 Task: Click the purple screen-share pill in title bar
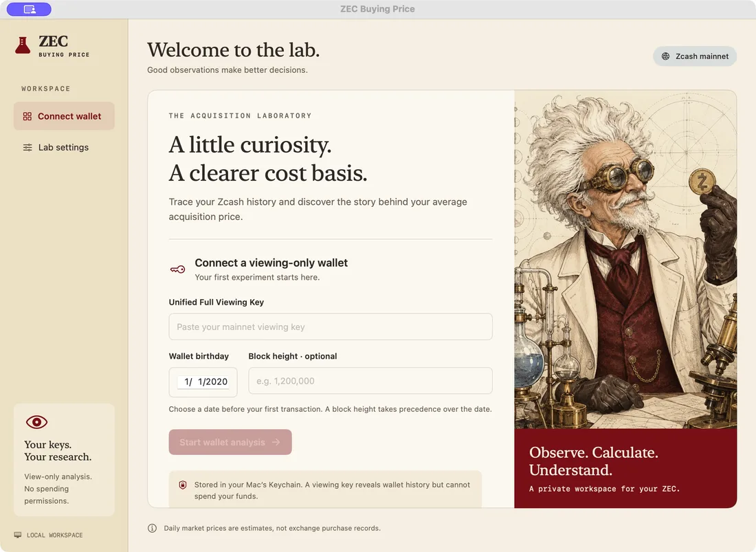click(29, 9)
